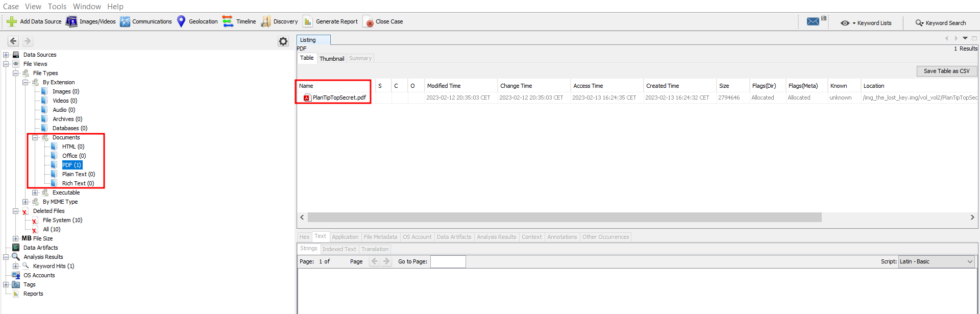The image size is (980, 314).
Task: Open the Window menu
Action: (87, 6)
